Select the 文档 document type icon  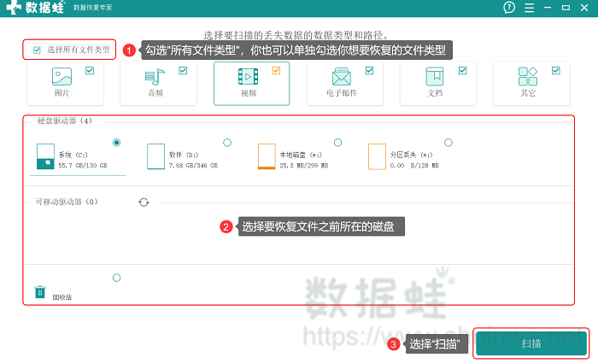[435, 76]
